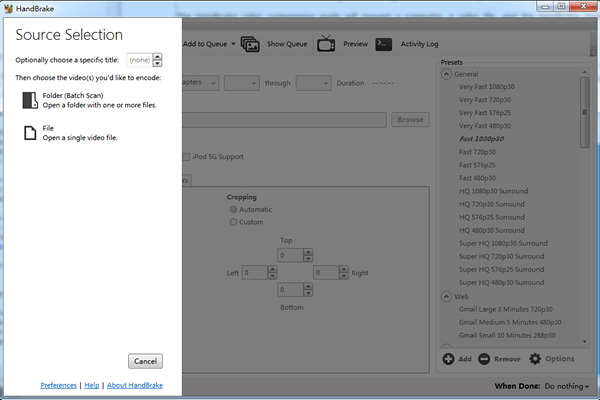600x400 pixels.
Task: Click Add to Queue toolbar button
Action: click(205, 44)
